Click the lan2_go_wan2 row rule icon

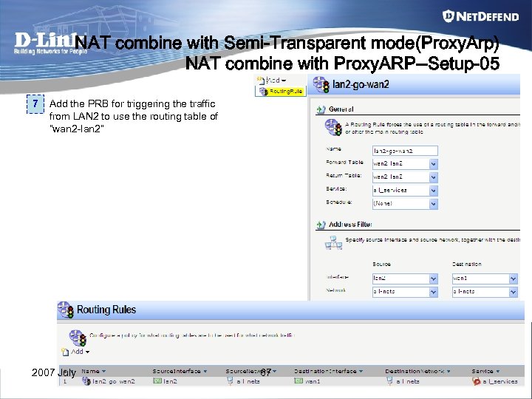tap(86, 381)
